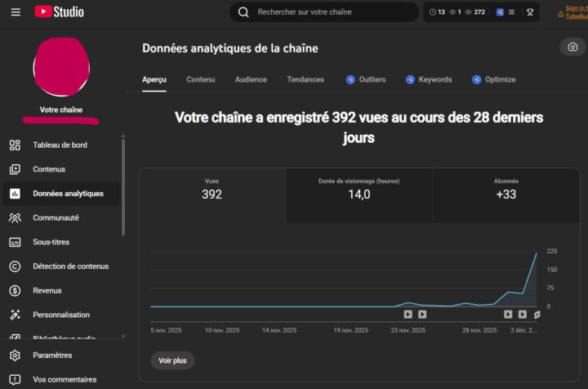Image resolution: width=588 pixels, height=389 pixels.
Task: Open Vos commentaires in sidebar
Action: 60,379
